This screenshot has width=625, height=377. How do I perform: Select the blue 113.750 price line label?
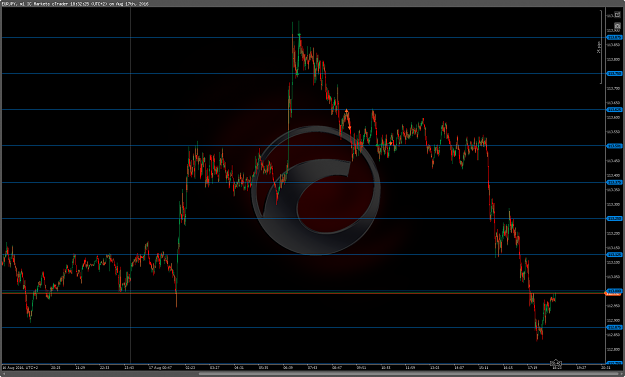coord(614,74)
